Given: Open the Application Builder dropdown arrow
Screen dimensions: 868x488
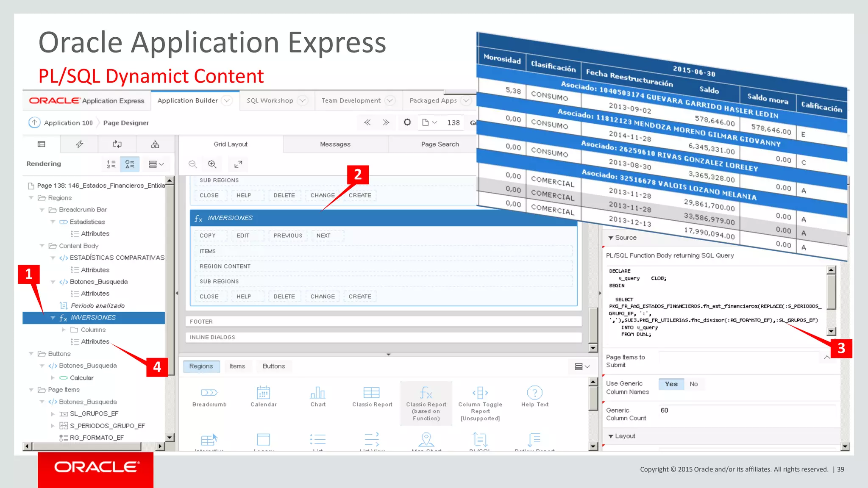Looking at the screenshot, I should click(227, 100).
